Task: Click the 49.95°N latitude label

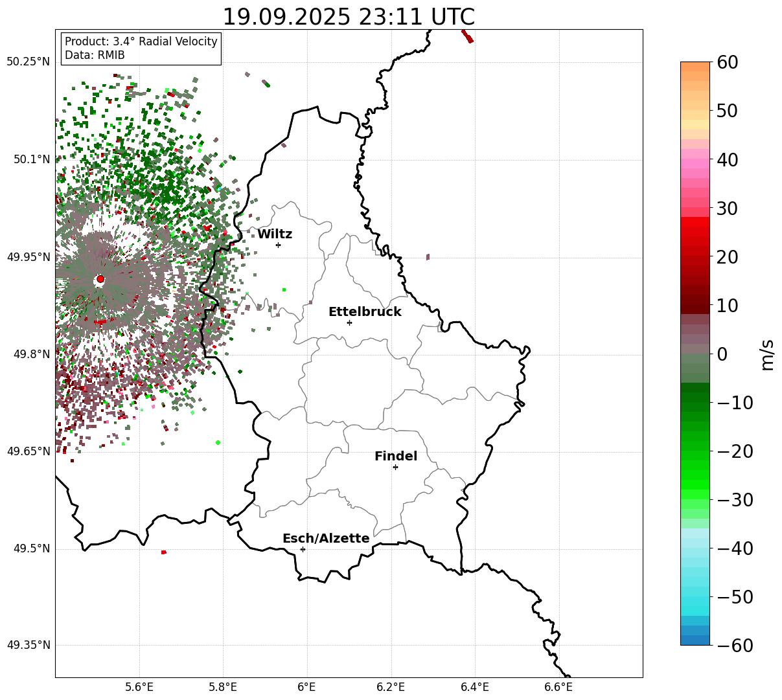Action: pyautogui.click(x=28, y=257)
